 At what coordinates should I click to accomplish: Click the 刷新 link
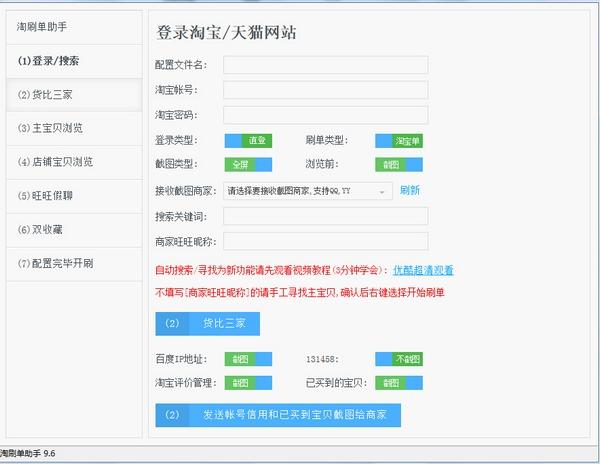coord(410,190)
